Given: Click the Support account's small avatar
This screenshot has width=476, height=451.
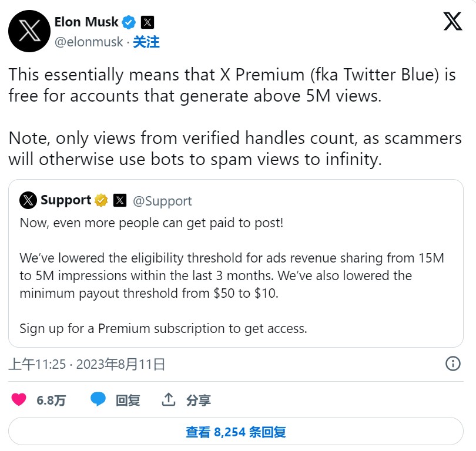Looking at the screenshot, I should [28, 200].
